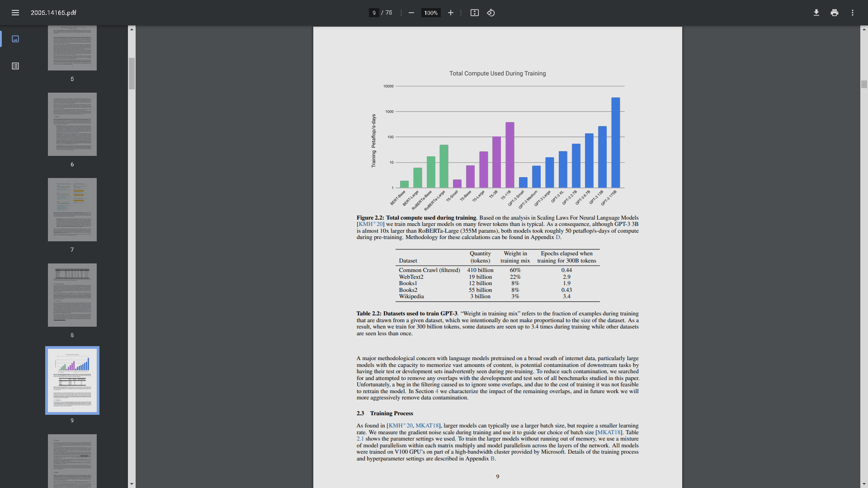Click the page number 9 at page bottom
This screenshot has height=488, width=868.
coord(497,477)
